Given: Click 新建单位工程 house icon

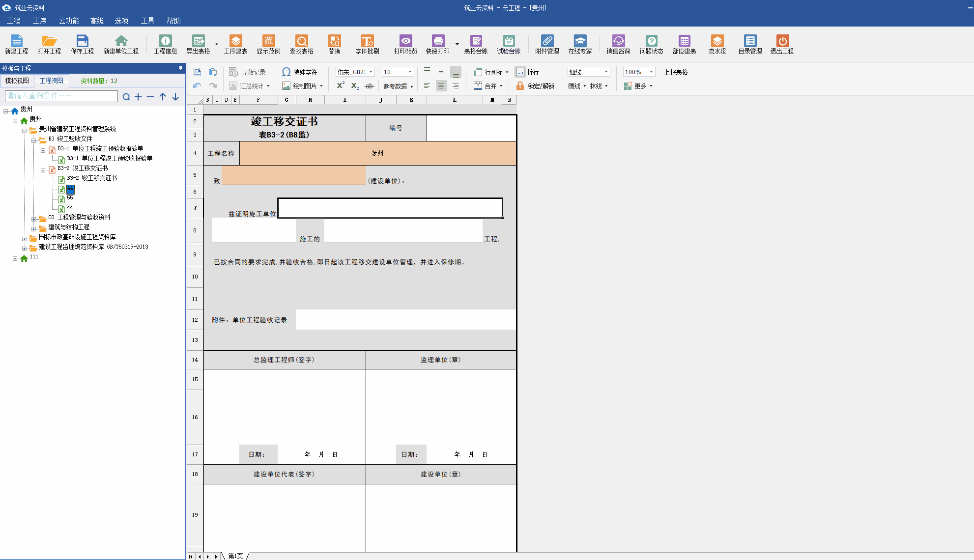Looking at the screenshot, I should [x=121, y=44].
